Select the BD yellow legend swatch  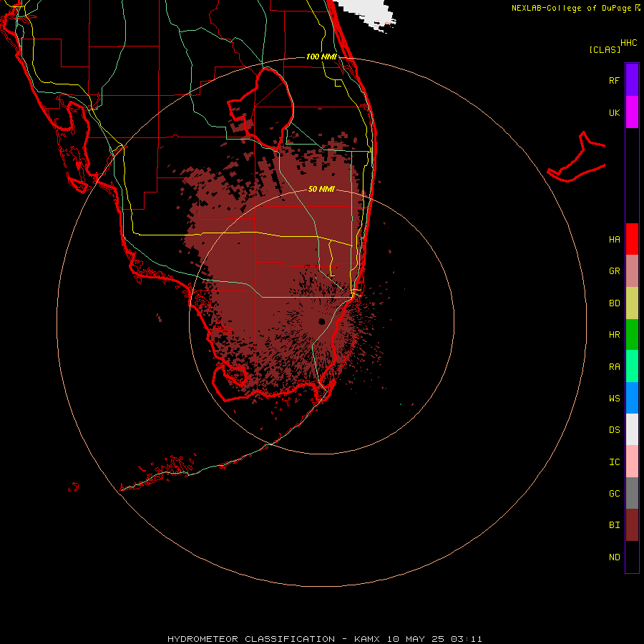[632, 303]
